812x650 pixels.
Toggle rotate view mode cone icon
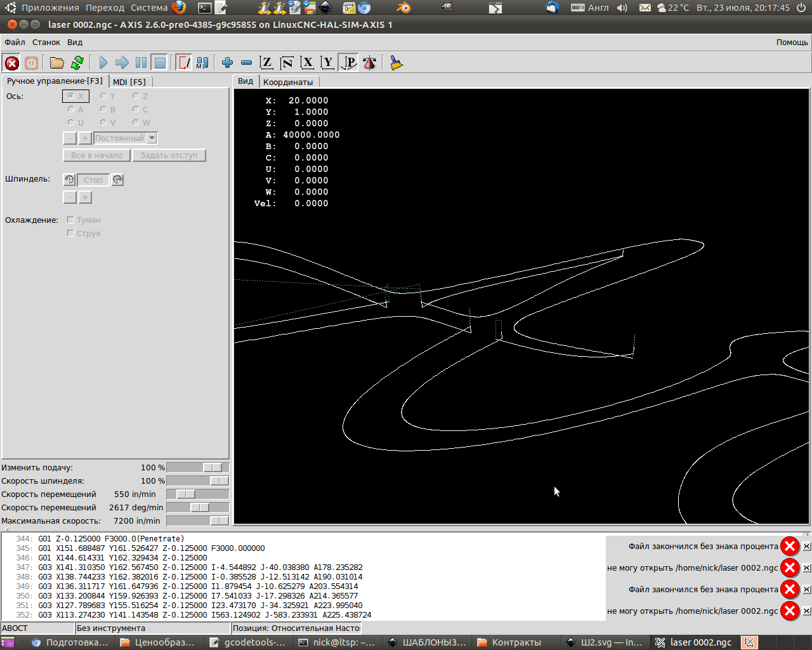click(369, 63)
